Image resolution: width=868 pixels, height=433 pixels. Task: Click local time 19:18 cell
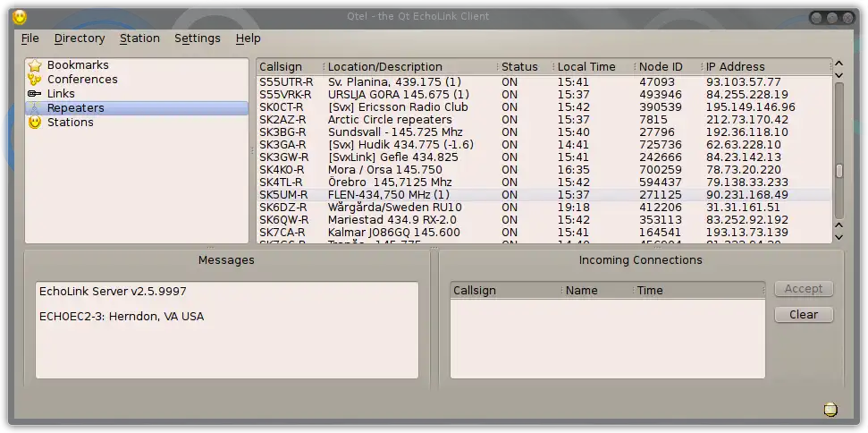pyautogui.click(x=574, y=208)
